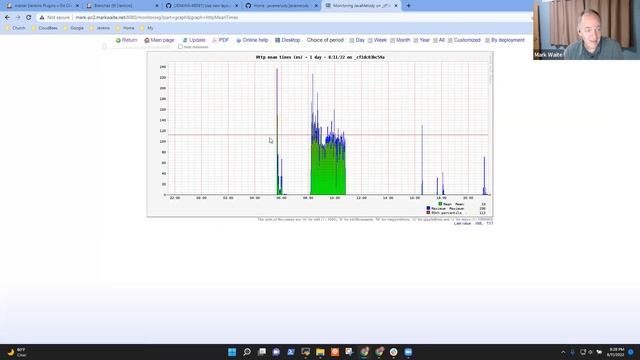
Task: Click the taskbar clock and date
Action: click(616, 352)
